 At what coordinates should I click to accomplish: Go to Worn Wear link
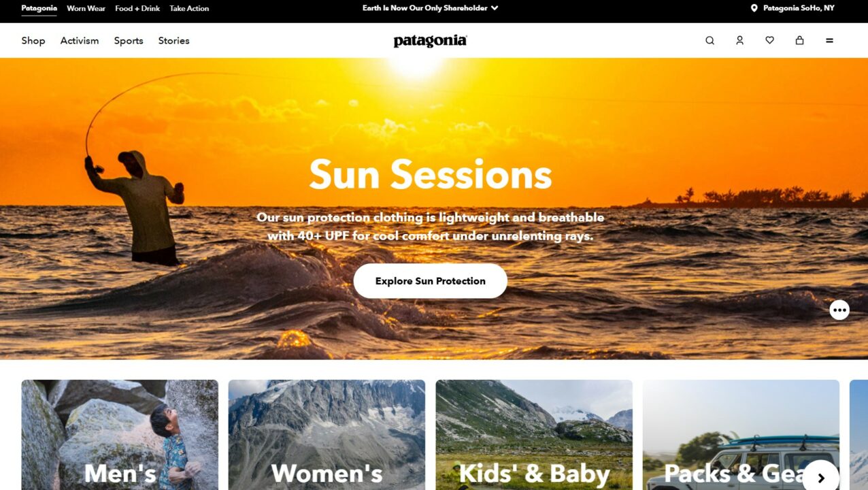[x=86, y=8]
